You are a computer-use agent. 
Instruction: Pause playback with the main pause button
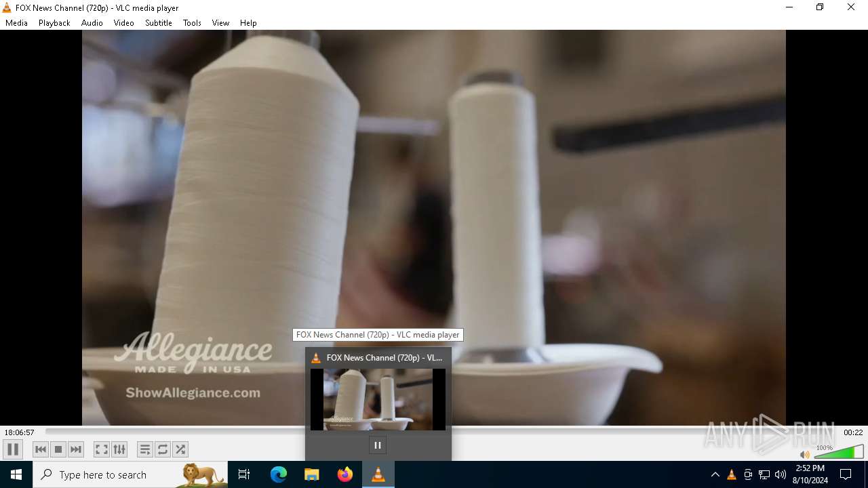click(x=13, y=449)
